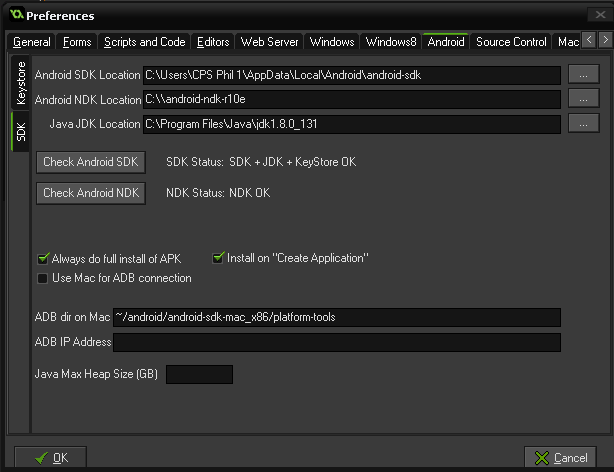Enable Use Mac for ADB connection
Viewport: 614px width, 472px height.
click(42, 278)
